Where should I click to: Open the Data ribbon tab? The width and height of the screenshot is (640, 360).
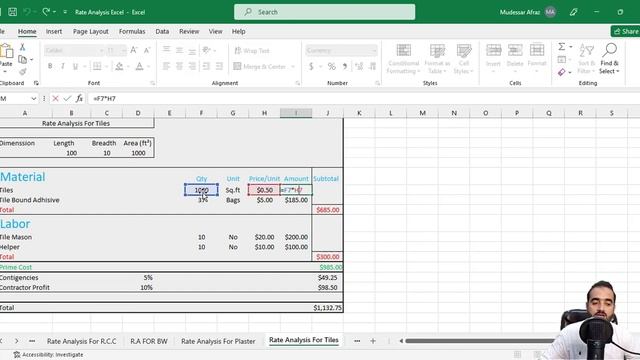(162, 31)
